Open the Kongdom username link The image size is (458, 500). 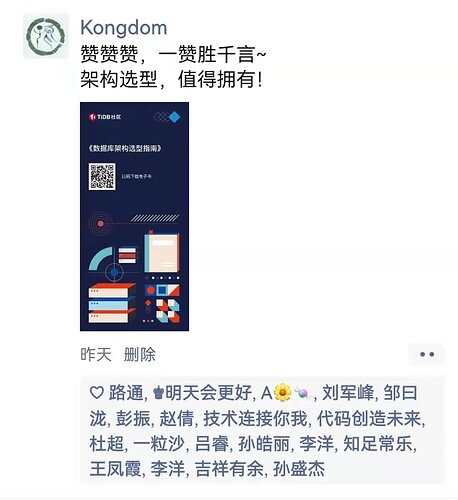124,28
